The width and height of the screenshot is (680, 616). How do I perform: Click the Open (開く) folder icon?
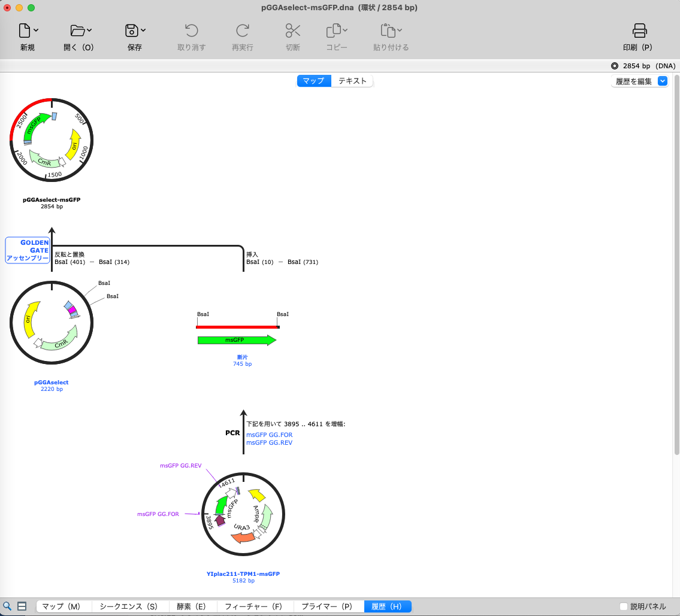click(x=77, y=31)
